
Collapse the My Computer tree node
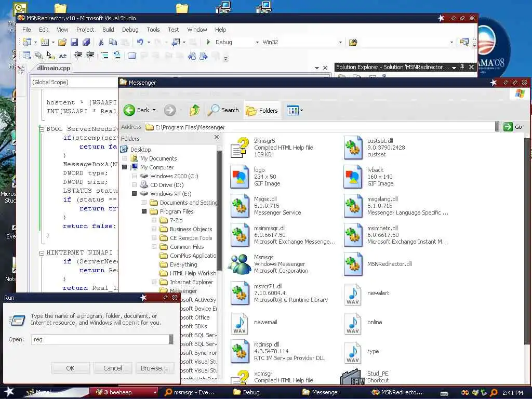(x=125, y=167)
